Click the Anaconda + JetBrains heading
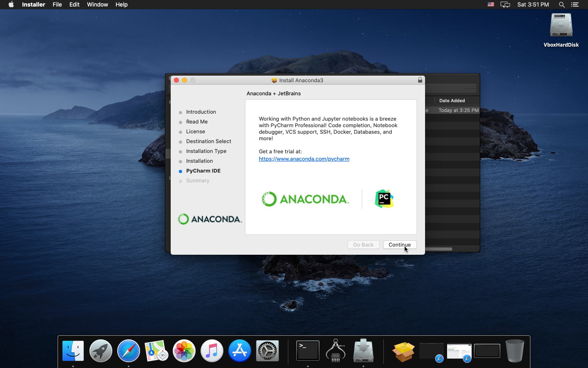The image size is (588, 368). pyautogui.click(x=274, y=93)
